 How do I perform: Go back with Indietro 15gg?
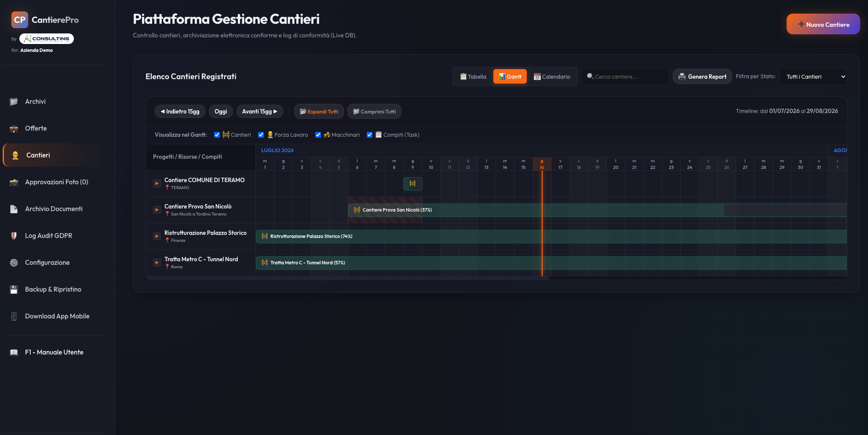(180, 111)
